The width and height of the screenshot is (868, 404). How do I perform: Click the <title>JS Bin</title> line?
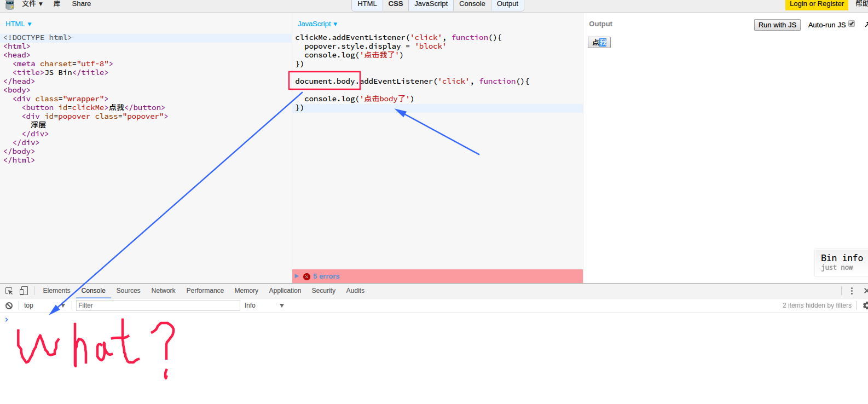point(61,73)
